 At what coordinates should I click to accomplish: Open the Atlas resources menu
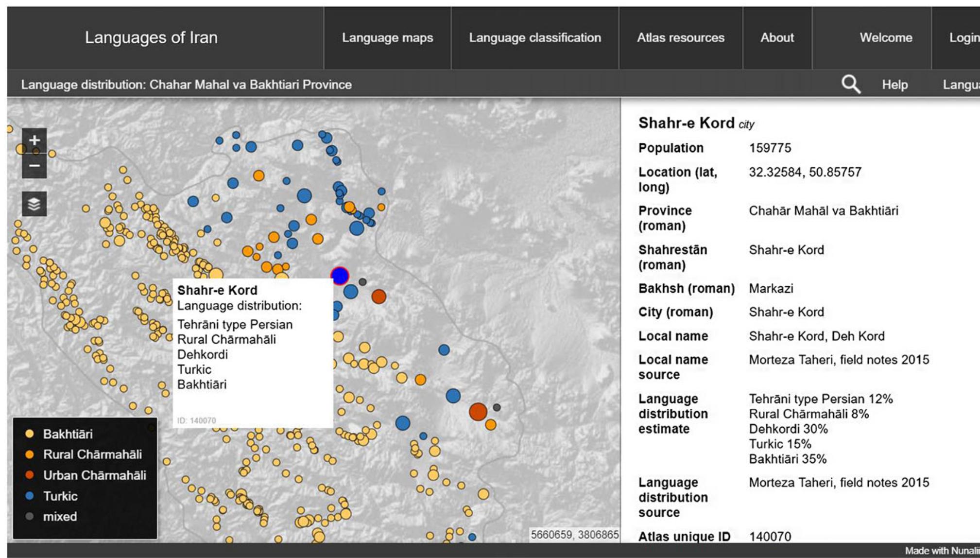[681, 37]
